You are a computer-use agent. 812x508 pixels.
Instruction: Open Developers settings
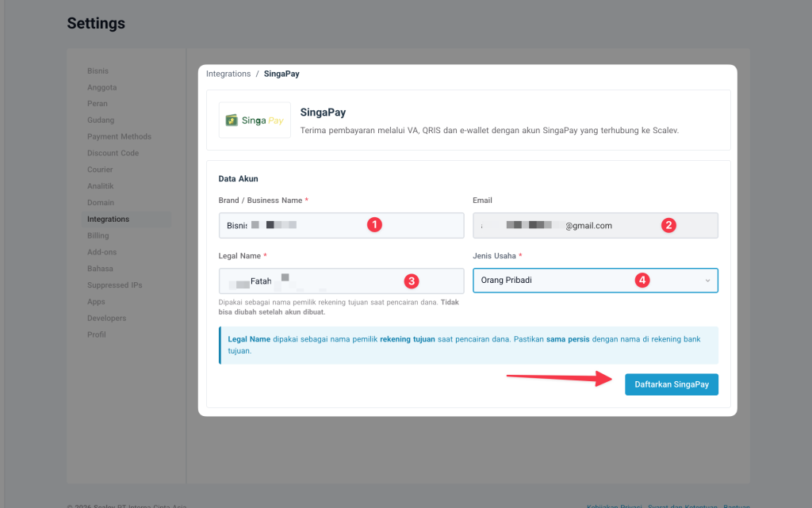point(107,318)
